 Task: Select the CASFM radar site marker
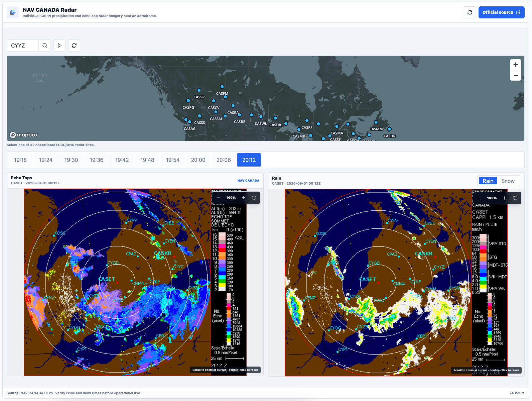pyautogui.click(x=222, y=87)
